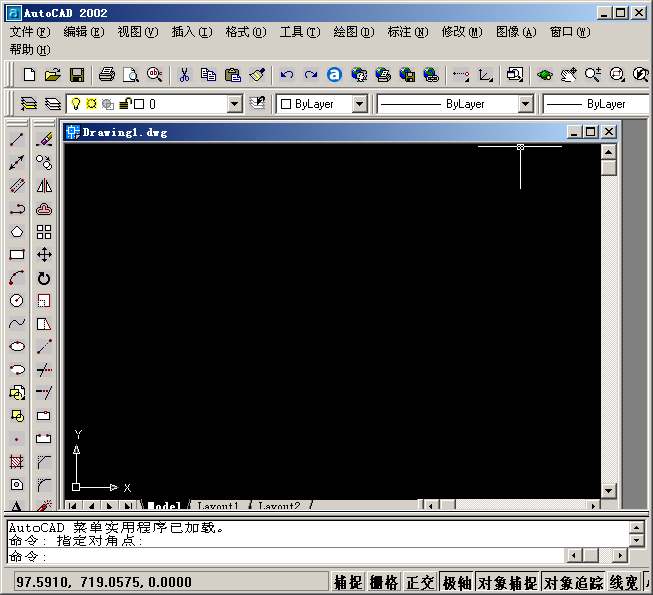Select the Arc draw tool
653x595 pixels.
pos(17,278)
